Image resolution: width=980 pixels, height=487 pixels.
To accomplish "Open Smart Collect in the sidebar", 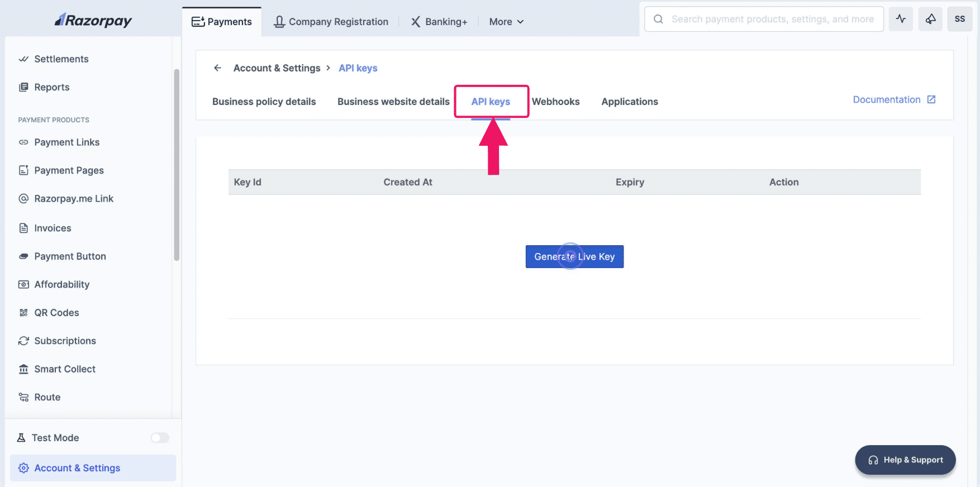I will [65, 369].
